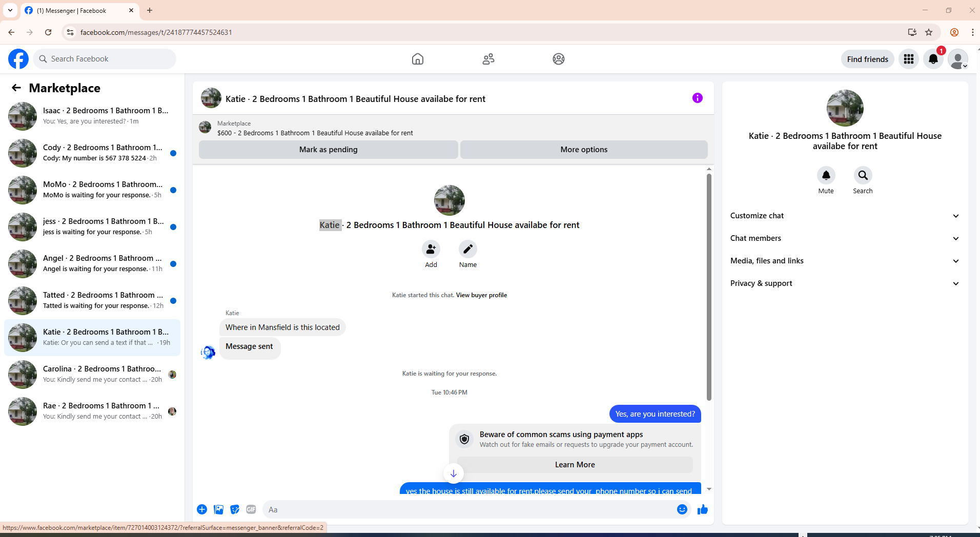Image resolution: width=980 pixels, height=537 pixels.
Task: Click the Find friends button
Action: [x=868, y=59]
